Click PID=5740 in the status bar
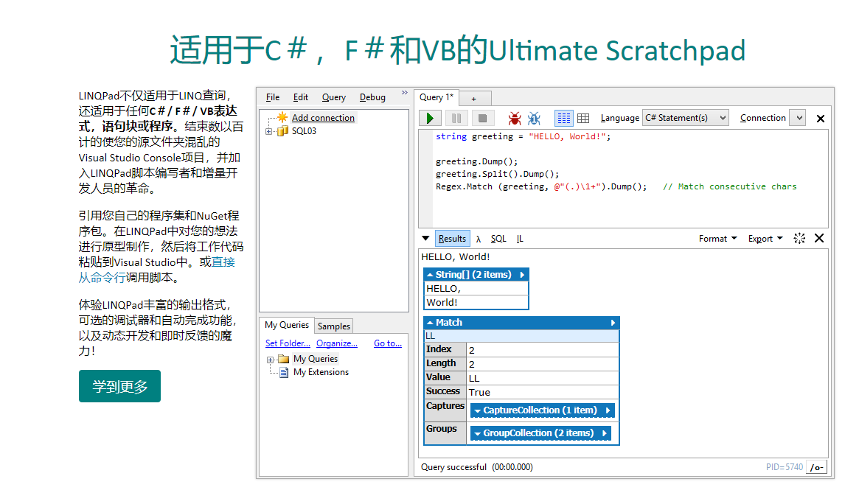859x504 pixels. click(785, 466)
